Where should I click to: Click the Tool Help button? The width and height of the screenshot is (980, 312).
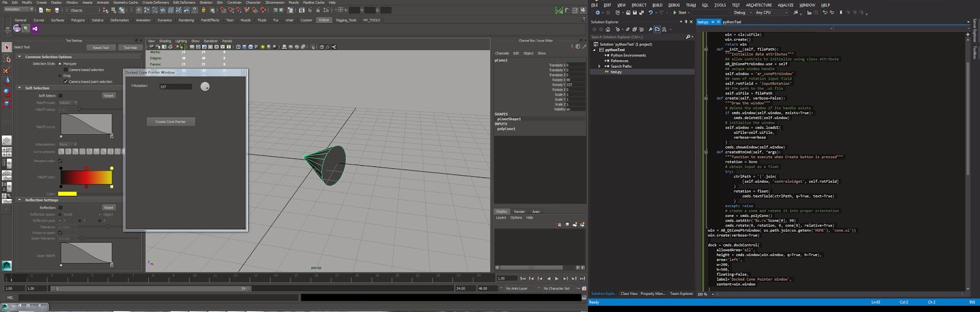click(x=130, y=48)
